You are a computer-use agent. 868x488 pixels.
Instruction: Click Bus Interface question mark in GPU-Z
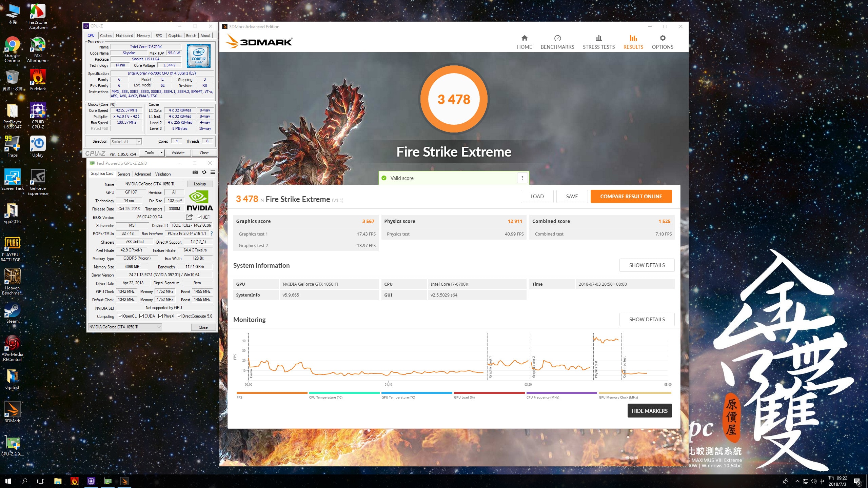(x=212, y=233)
